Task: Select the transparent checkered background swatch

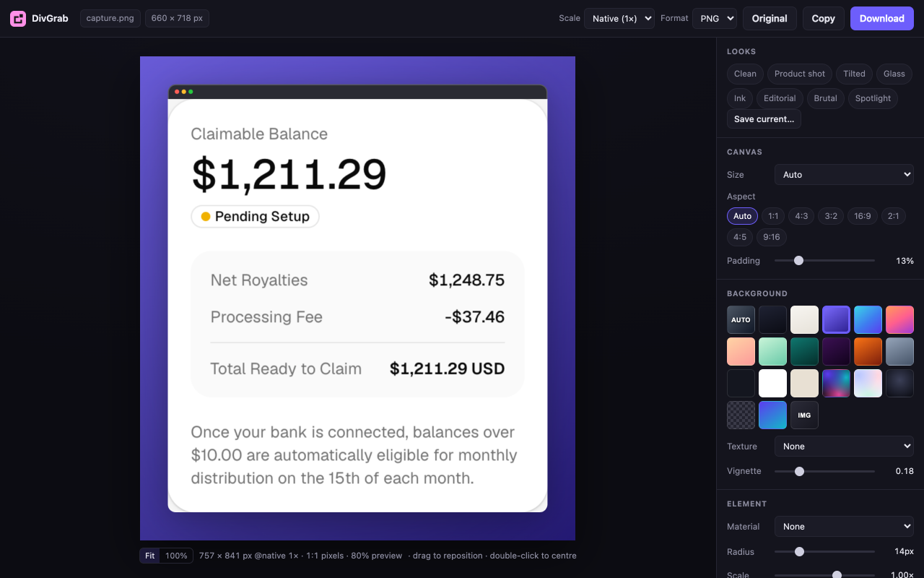Action: [x=741, y=415]
